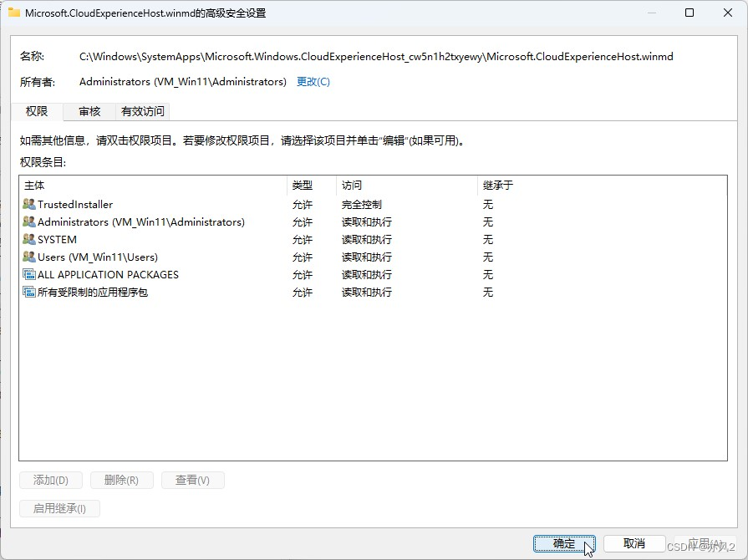
Task: Cancel with the 取消 button
Action: coord(634,543)
